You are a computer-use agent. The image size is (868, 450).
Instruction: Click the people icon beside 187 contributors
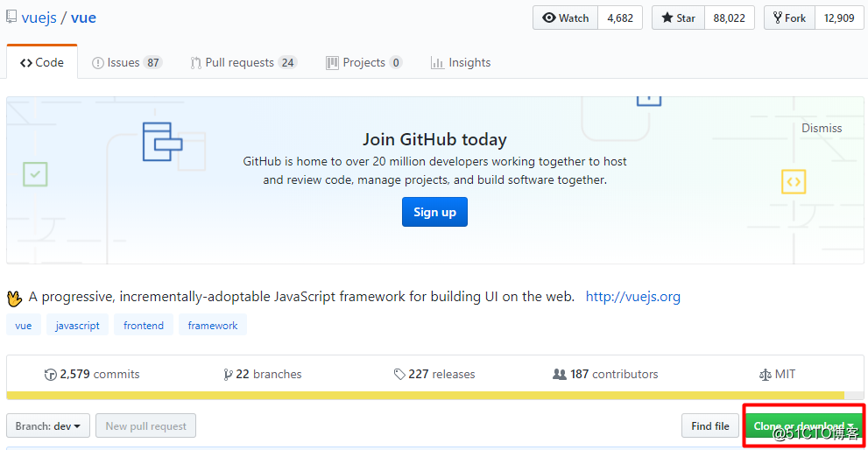pos(560,375)
